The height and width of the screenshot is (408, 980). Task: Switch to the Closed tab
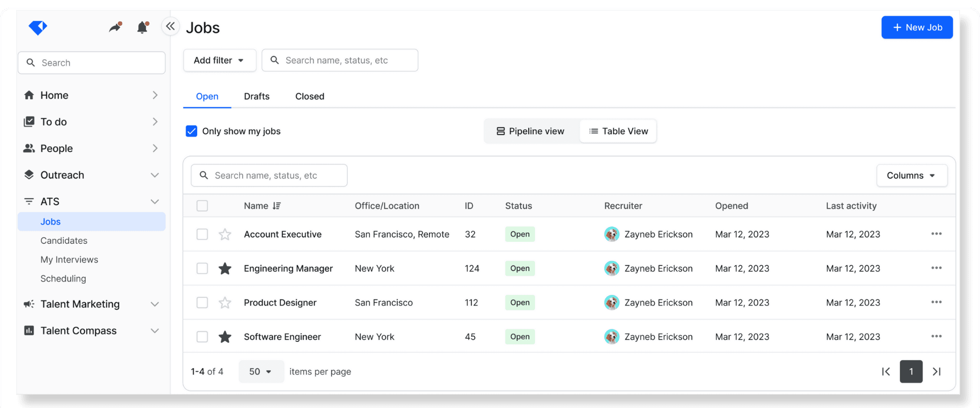tap(310, 97)
